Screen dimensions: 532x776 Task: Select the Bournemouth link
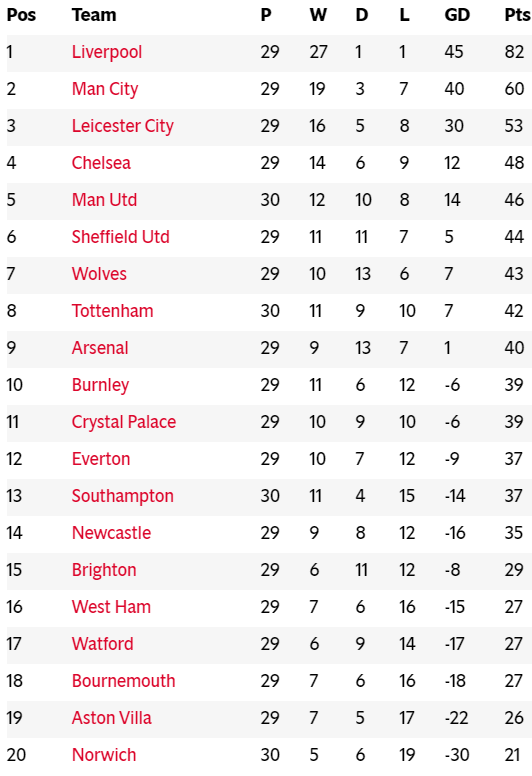pos(123,681)
